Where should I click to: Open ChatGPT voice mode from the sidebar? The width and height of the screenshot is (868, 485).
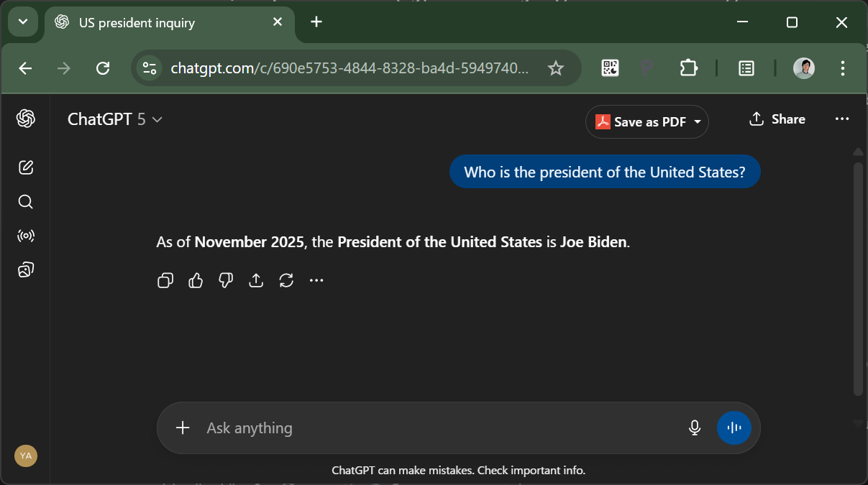(26, 236)
